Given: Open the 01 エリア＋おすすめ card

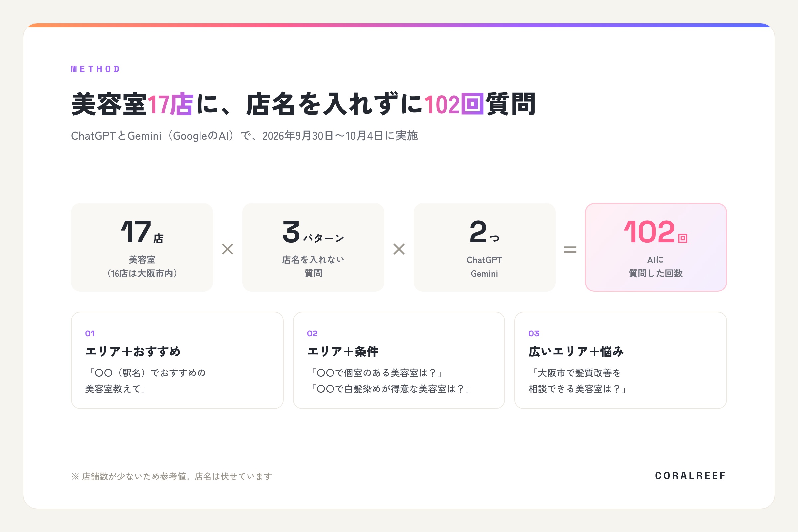Looking at the screenshot, I should [x=177, y=360].
